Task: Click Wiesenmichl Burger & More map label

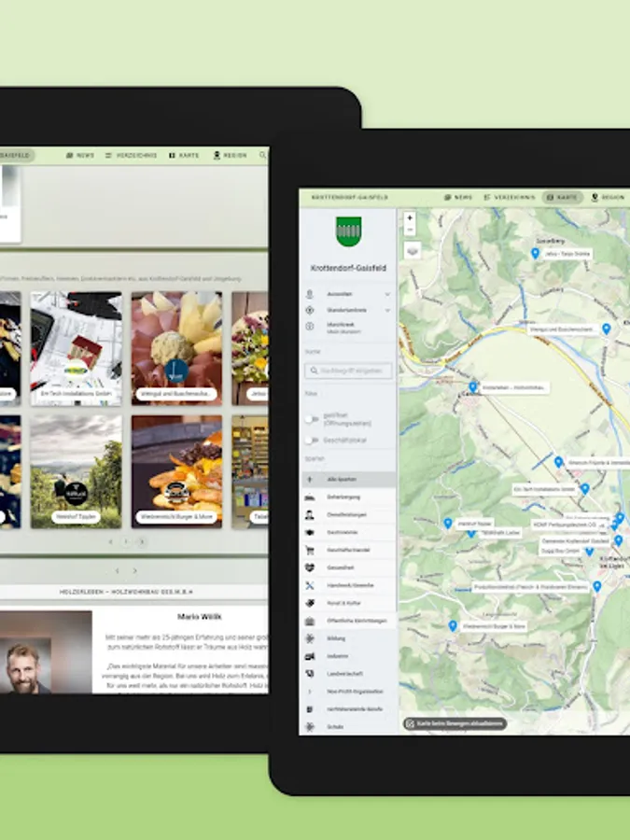Action: click(x=494, y=625)
